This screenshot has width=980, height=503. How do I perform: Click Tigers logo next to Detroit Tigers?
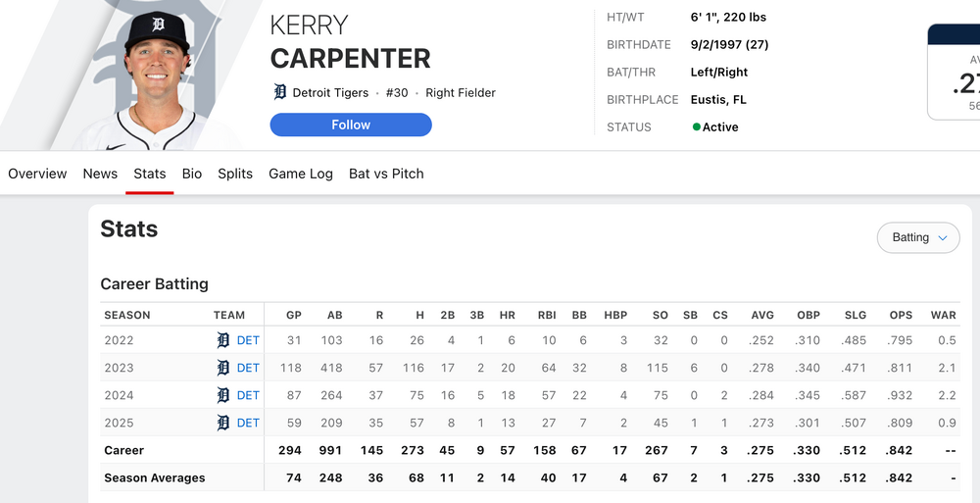pos(280,92)
